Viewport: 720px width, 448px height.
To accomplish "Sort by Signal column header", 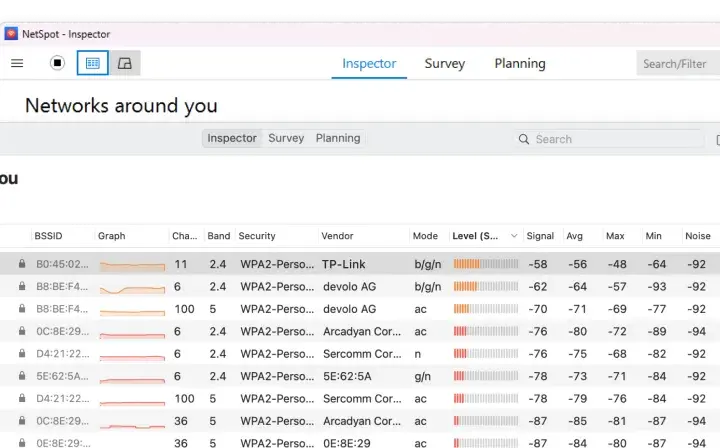I will pyautogui.click(x=540, y=235).
